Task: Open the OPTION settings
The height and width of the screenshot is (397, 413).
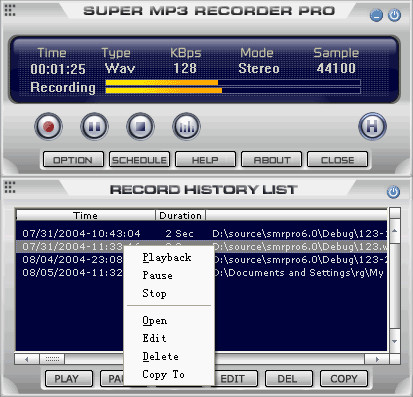Action: pos(73,160)
